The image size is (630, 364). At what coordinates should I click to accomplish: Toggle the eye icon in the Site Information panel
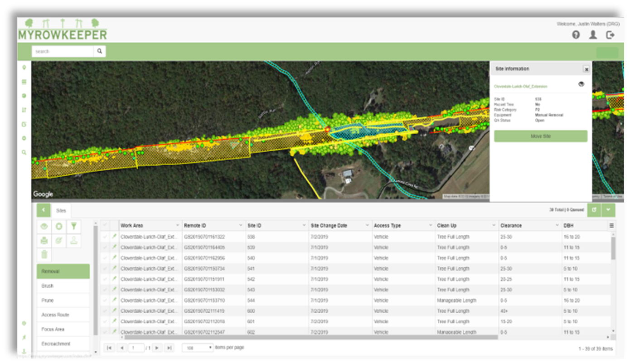[582, 84]
